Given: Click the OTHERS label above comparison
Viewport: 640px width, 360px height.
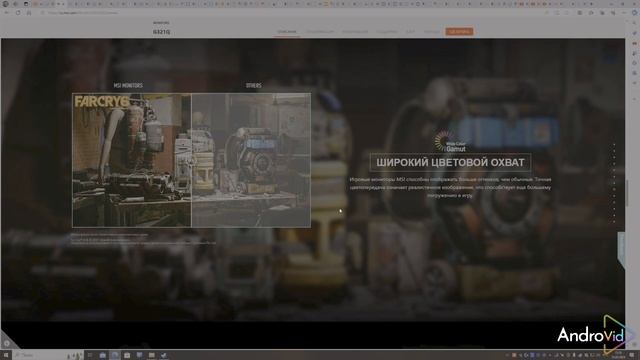Looking at the screenshot, I should 253,85.
